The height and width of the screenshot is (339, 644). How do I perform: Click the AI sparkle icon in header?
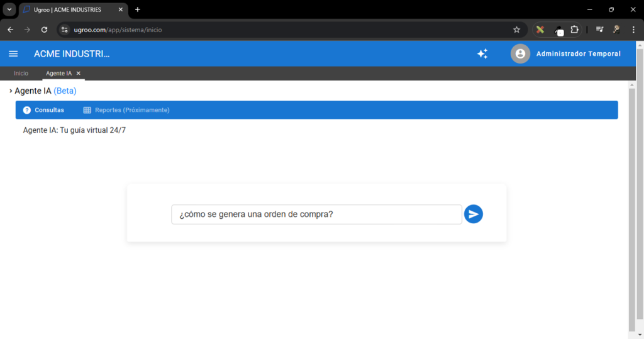[x=482, y=54]
